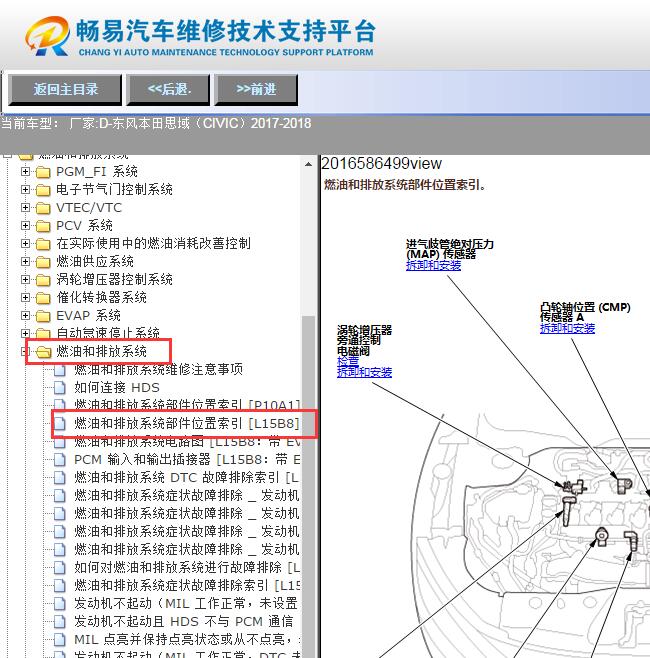Click document icon for 发动机不起动且 HDS 不与 PCM 通信
650x658 pixels.
coord(60,622)
